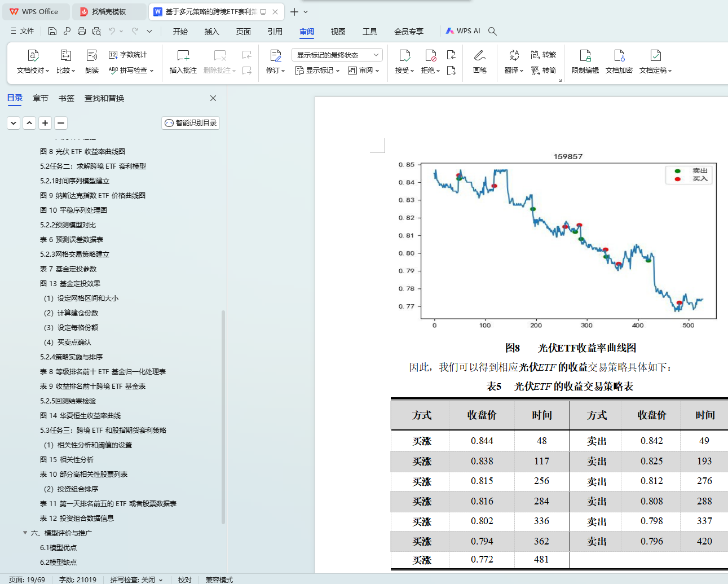Click the print icon in quick access bar
The image size is (728, 584).
[x=82, y=31]
